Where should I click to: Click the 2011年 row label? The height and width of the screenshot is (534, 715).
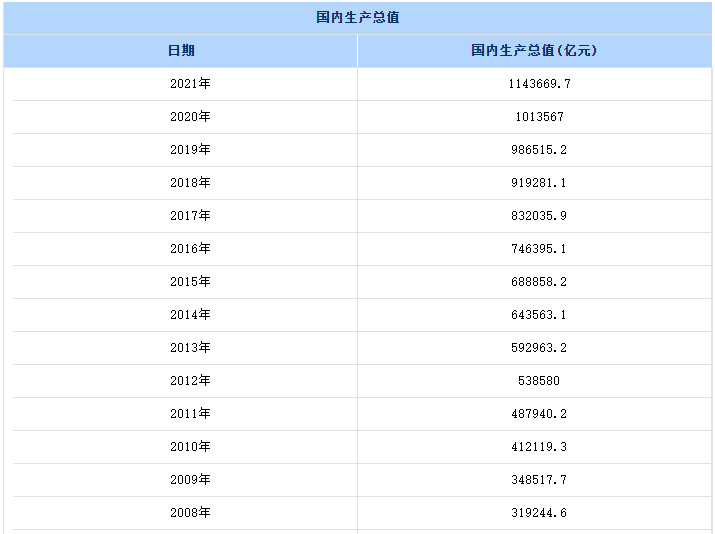(x=190, y=414)
